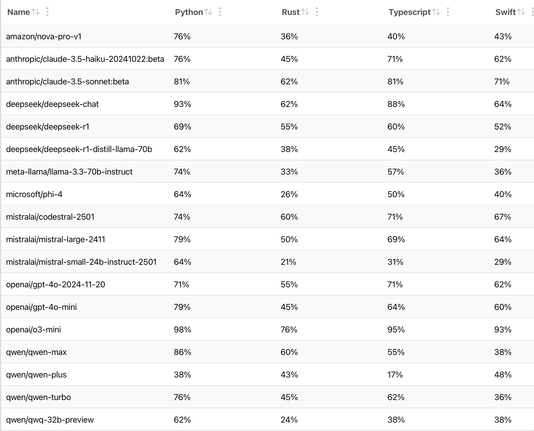The height and width of the screenshot is (431, 534).
Task: Open Rust column three-dot menu
Action: coord(317,12)
